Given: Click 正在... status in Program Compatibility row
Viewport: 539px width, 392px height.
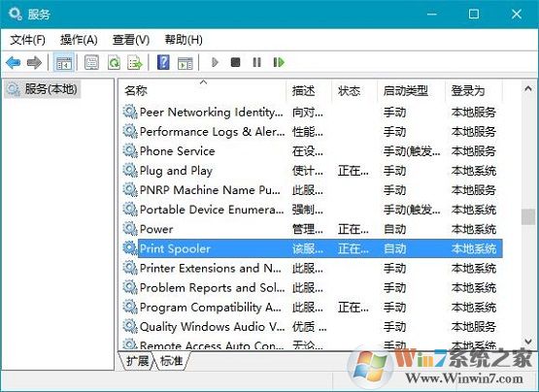Looking at the screenshot, I should pyautogui.click(x=354, y=308).
